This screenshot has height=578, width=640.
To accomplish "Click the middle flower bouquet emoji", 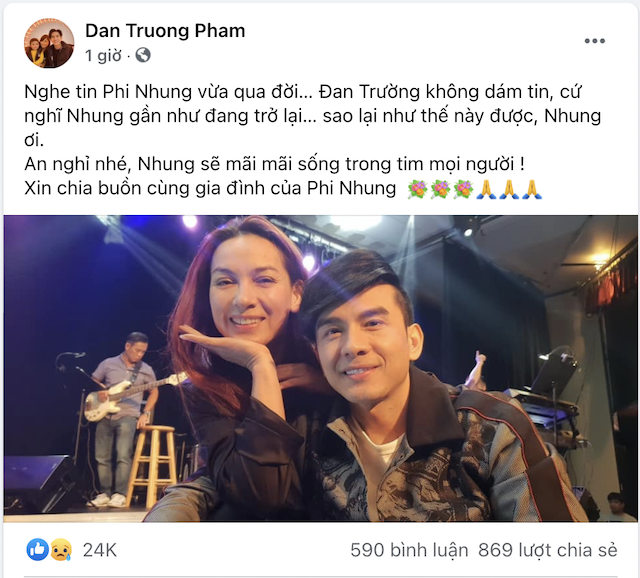I will (x=440, y=189).
